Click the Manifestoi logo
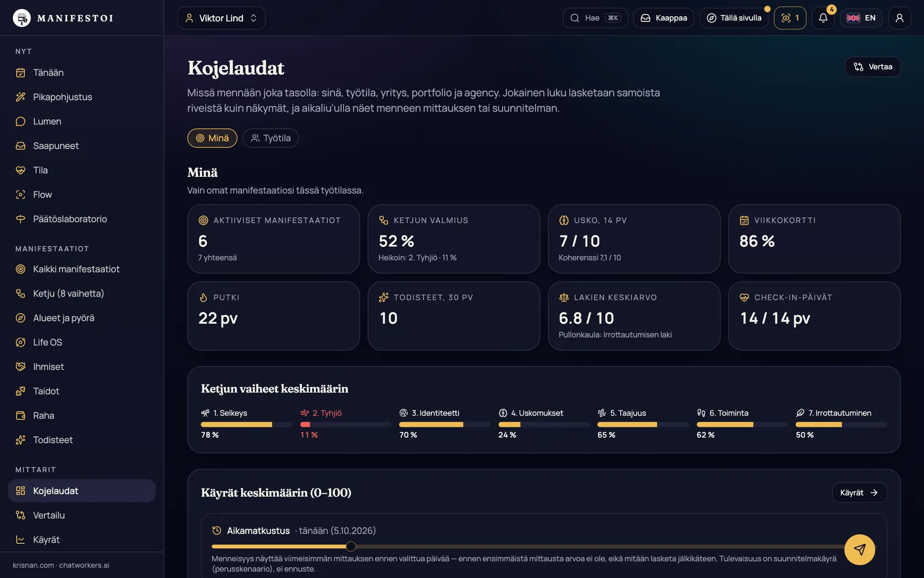Viewport: 924px width, 578px height. coord(63,18)
